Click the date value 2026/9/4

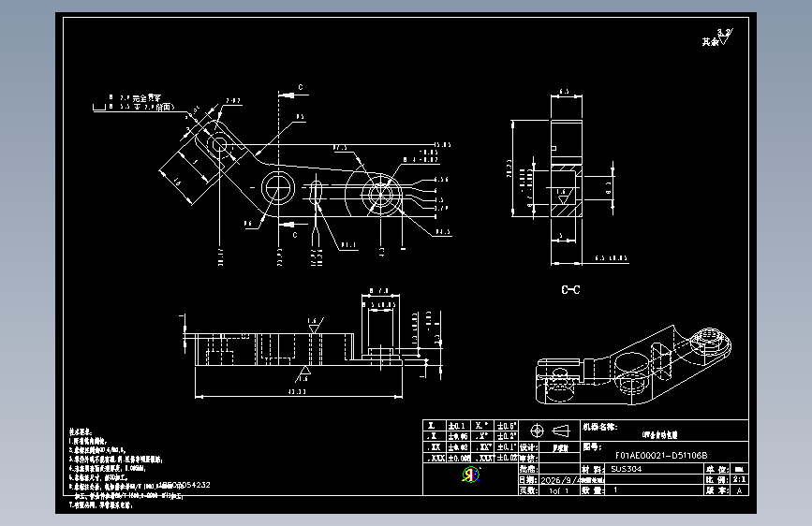click(559, 480)
